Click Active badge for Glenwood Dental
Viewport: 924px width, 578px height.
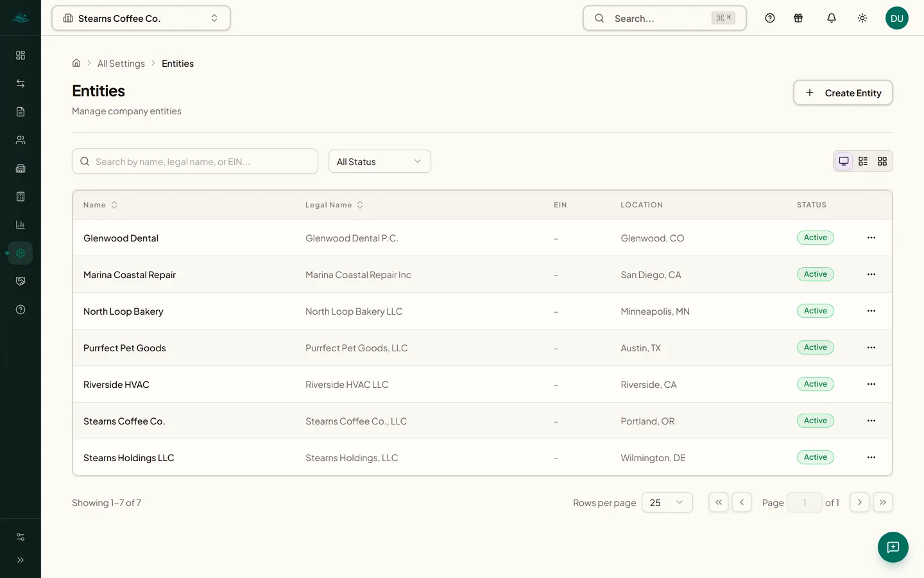(x=816, y=238)
